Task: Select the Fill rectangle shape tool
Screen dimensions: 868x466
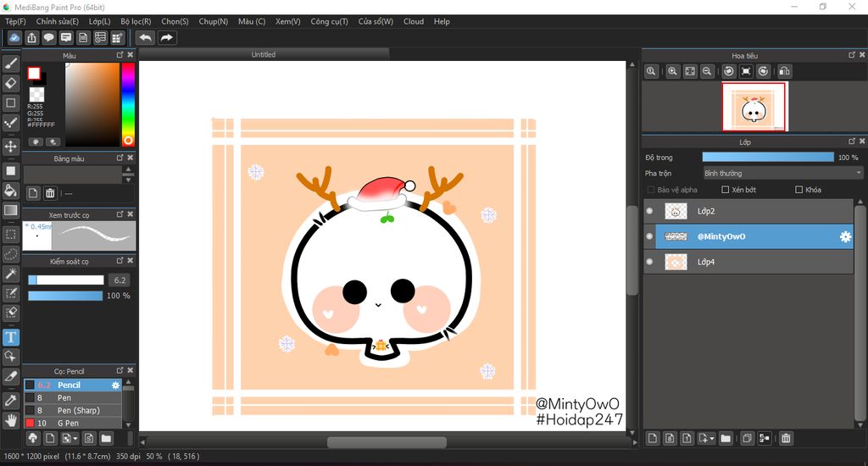Action: pyautogui.click(x=10, y=171)
